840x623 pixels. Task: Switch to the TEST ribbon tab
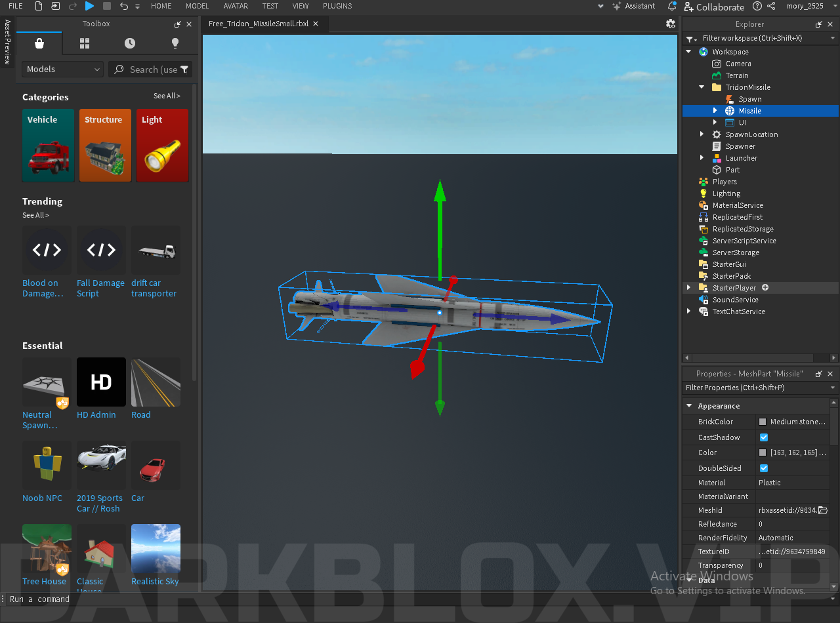tap(270, 6)
